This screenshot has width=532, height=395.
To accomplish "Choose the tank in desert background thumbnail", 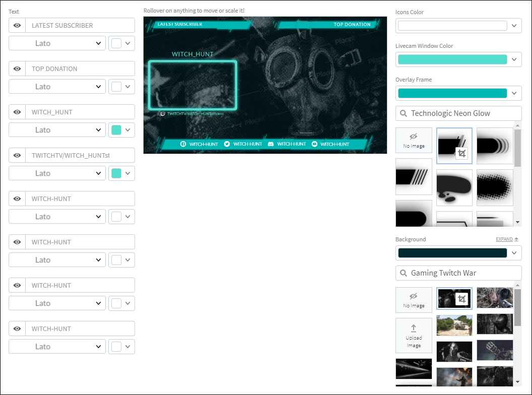I will 454,325.
